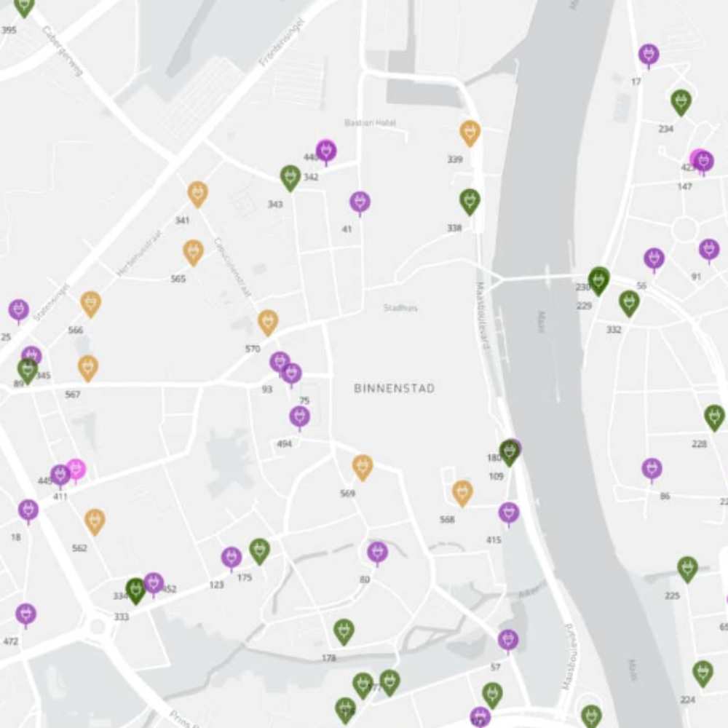This screenshot has height=728, width=728.
Task: Click the green charging marker labeled 228
Action: coord(714,417)
